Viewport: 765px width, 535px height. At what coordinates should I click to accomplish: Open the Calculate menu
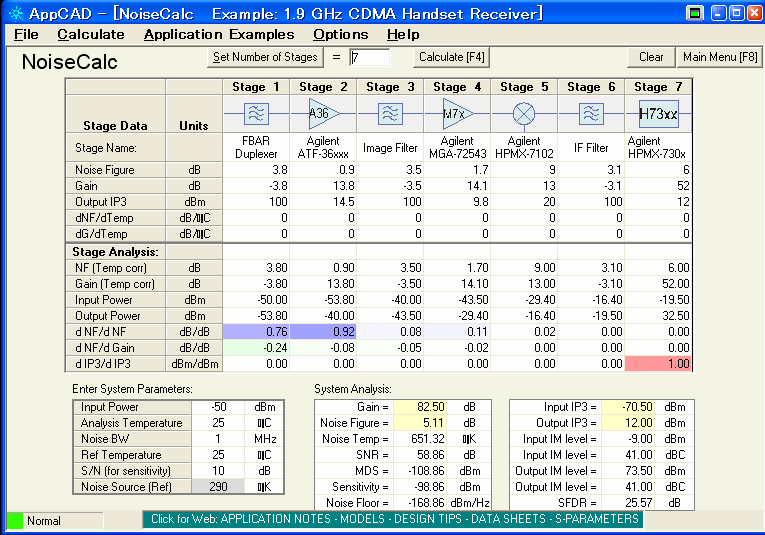(91, 35)
